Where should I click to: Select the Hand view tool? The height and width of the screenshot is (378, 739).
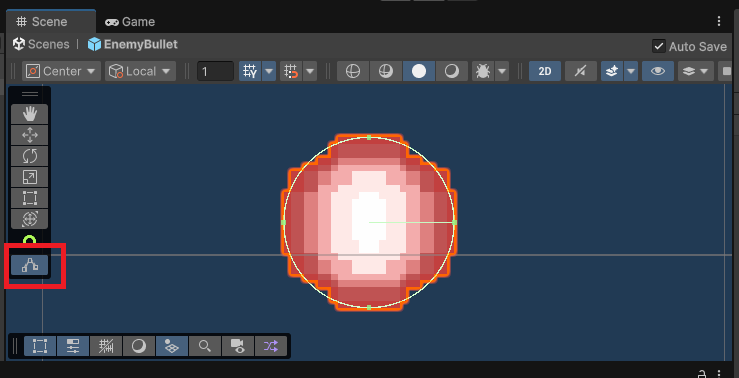click(30, 115)
